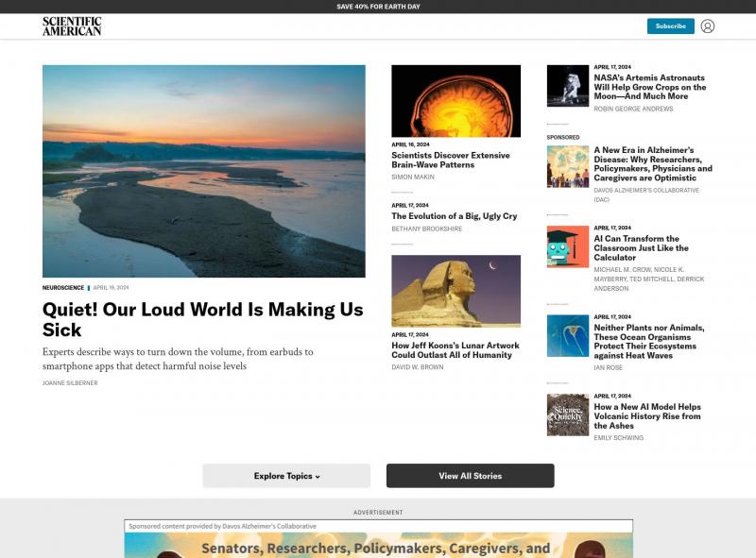Expand the Explore Topics dropdown
Viewport: 756px width, 558px height.
click(x=286, y=476)
